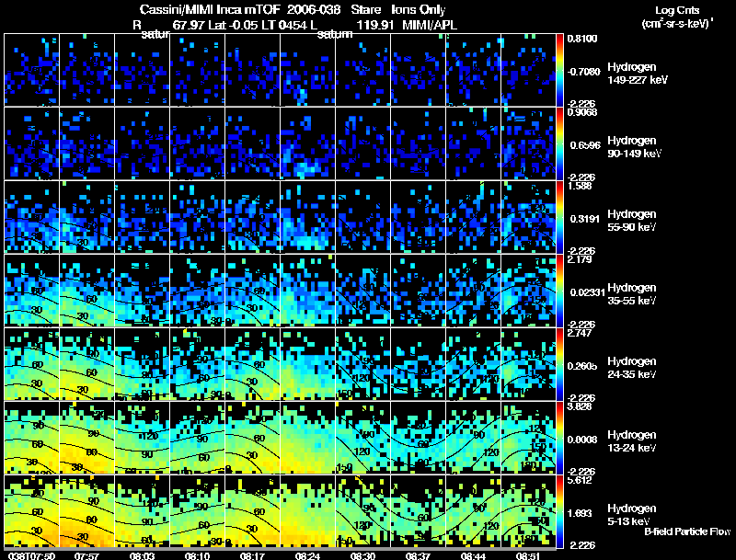Click the Hydrogen 5-13 keV label
Screen dimensions: 736x560
coord(632,515)
